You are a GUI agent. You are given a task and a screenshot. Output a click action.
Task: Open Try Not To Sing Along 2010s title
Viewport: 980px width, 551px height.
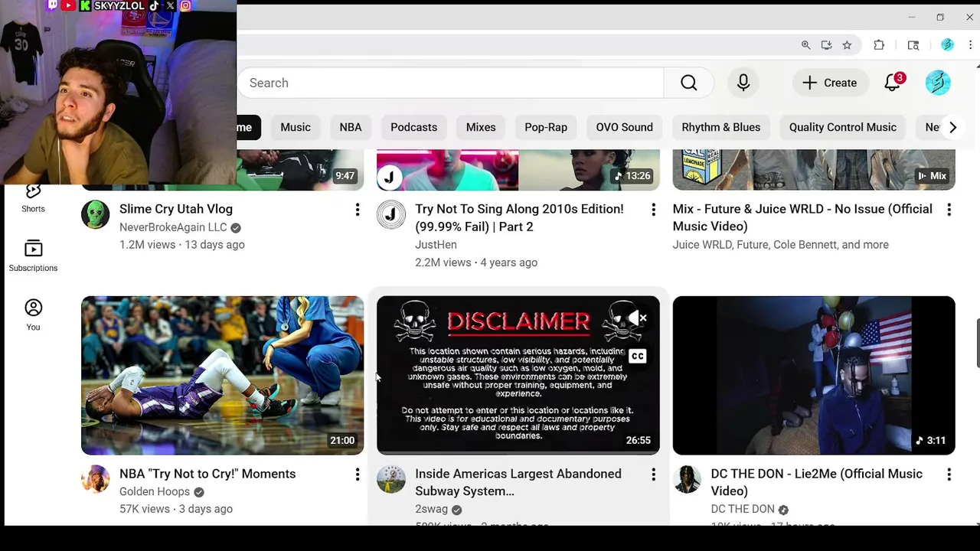click(519, 217)
